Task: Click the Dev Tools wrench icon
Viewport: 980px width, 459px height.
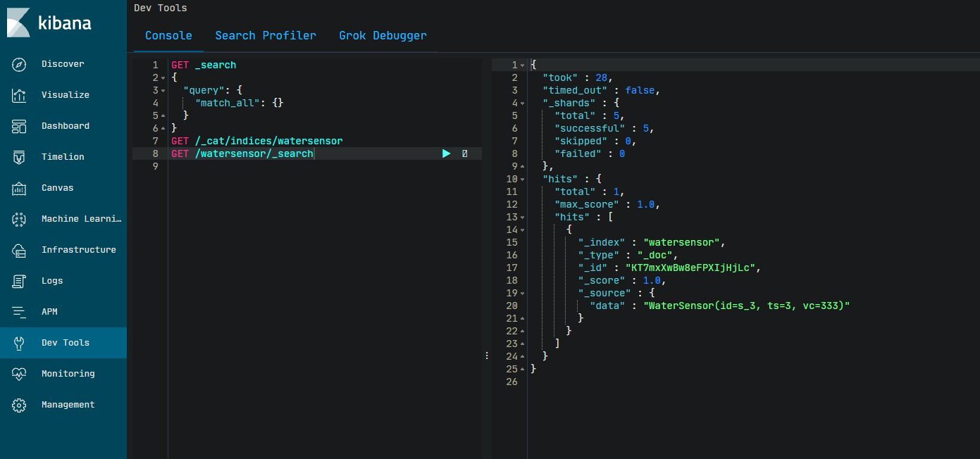Action: tap(19, 343)
